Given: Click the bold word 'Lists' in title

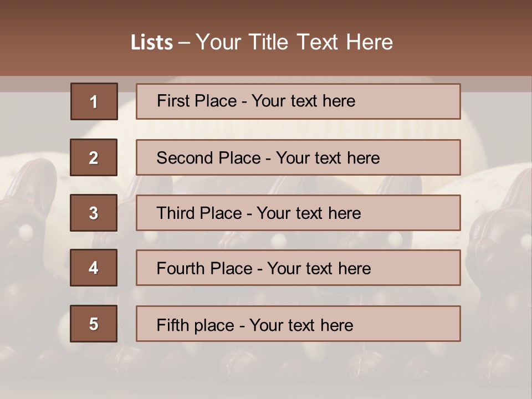Looking at the screenshot, I should click(x=151, y=43).
